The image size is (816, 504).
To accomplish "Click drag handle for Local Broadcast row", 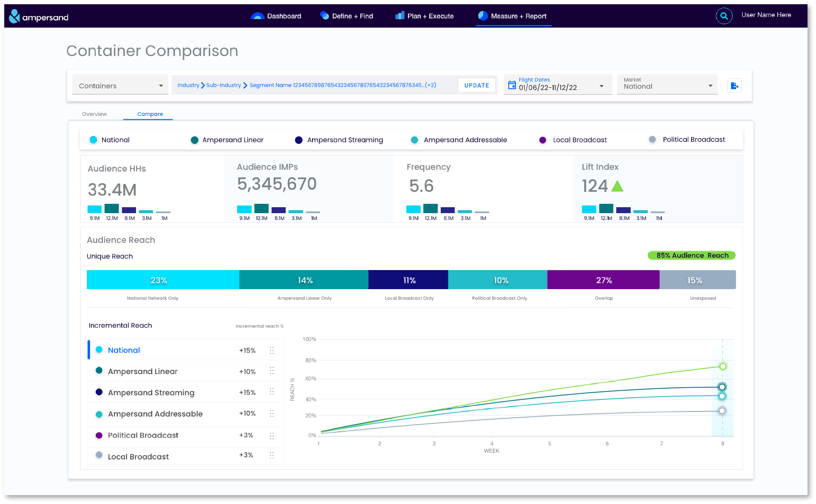I will coord(272,455).
